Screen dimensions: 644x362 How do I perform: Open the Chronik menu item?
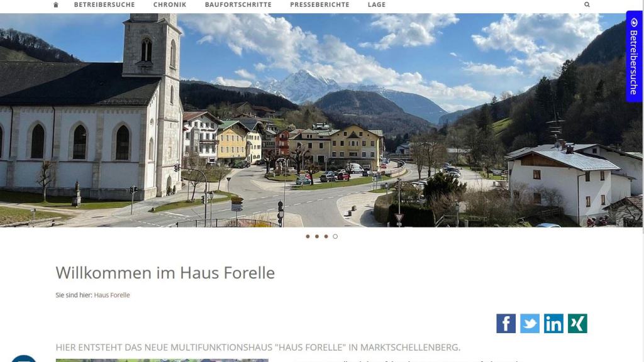(170, 4)
